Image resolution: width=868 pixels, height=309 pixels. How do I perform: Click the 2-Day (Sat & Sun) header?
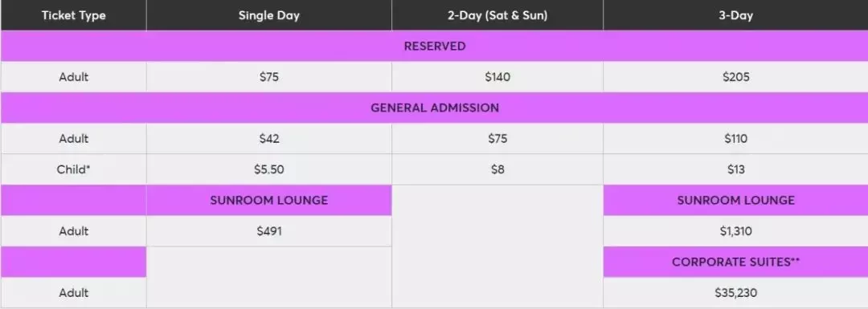[x=497, y=15]
